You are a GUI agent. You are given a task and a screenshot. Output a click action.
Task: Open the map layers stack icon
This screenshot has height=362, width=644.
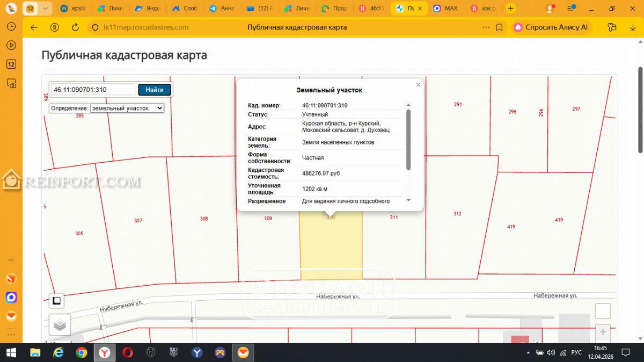(x=60, y=325)
